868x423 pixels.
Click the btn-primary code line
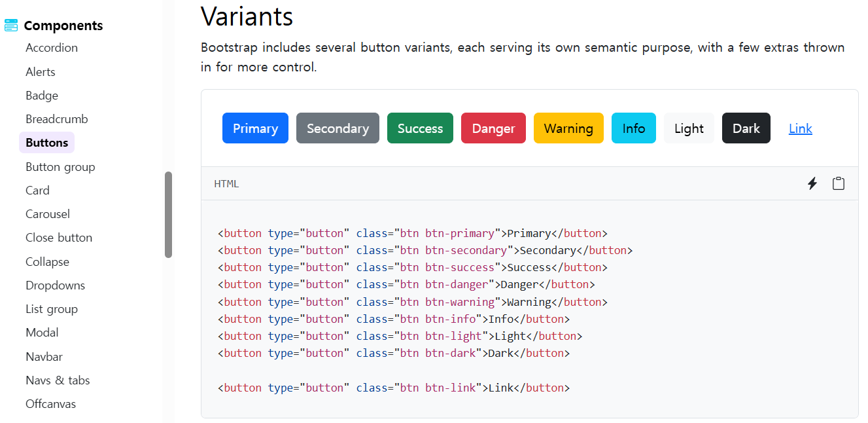pyautogui.click(x=413, y=233)
